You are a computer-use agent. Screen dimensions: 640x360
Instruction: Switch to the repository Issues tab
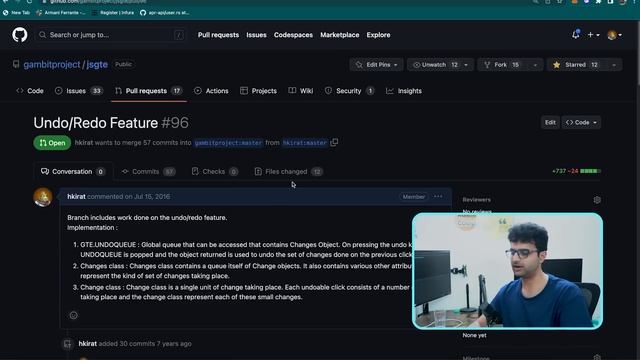coord(79,91)
